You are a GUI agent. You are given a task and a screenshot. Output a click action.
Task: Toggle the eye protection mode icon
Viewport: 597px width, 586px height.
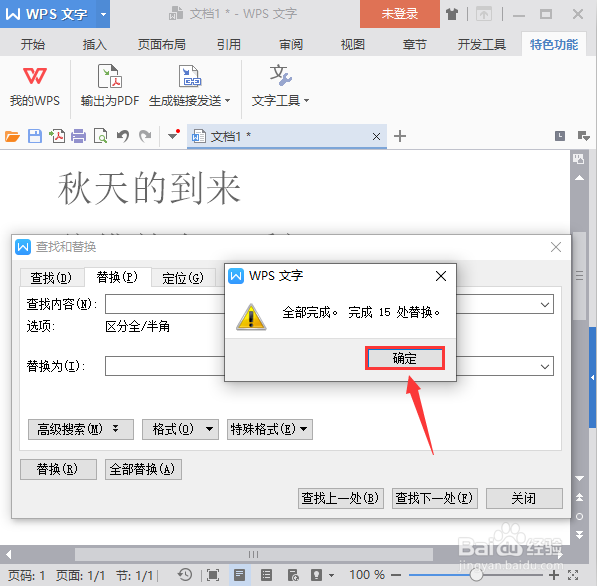[316, 575]
